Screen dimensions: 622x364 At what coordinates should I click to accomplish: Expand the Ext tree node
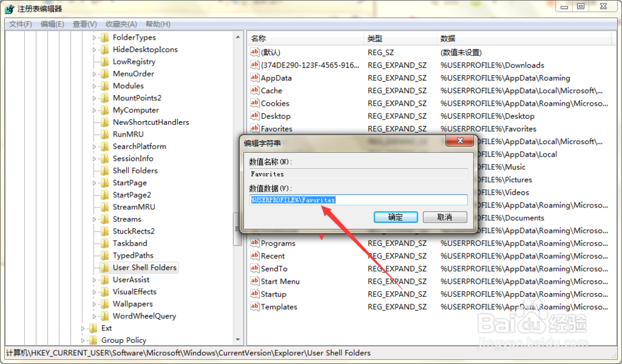point(83,329)
